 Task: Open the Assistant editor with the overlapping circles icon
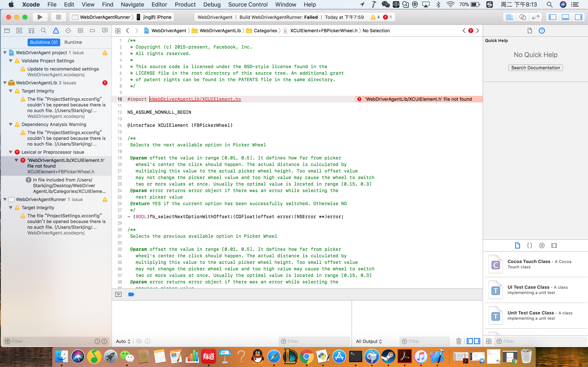coord(522,17)
